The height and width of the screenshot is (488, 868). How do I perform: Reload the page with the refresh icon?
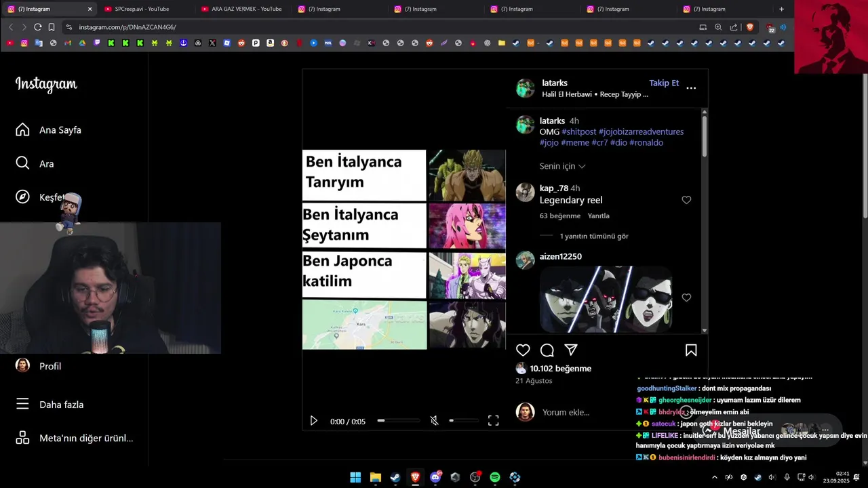[38, 27]
